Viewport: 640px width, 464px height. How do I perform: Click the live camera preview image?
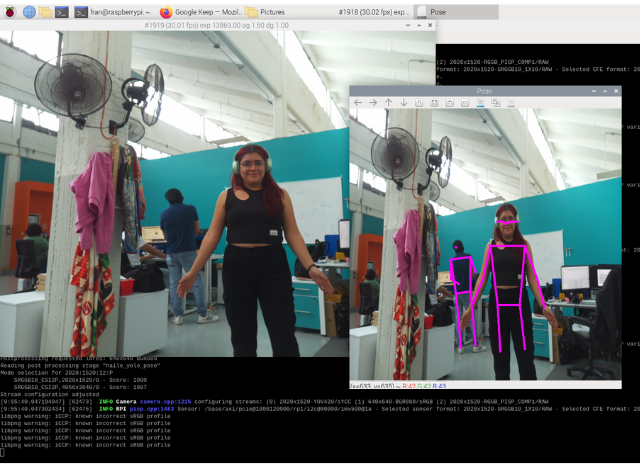click(x=174, y=194)
